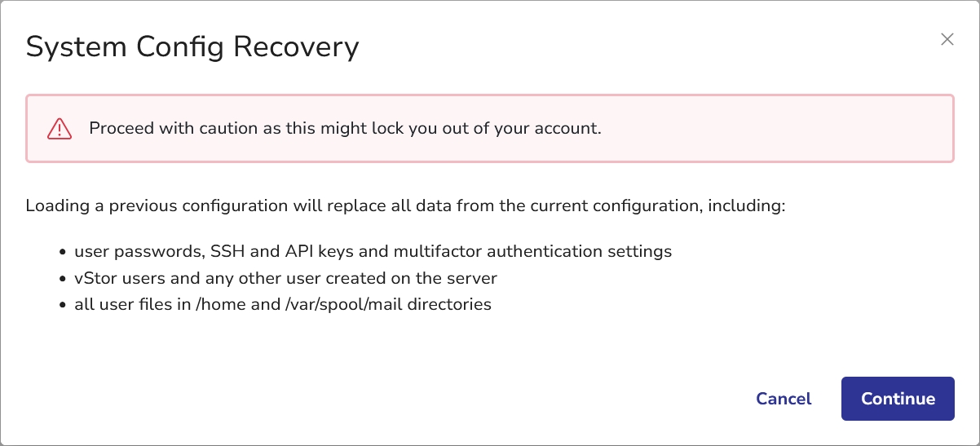
Task: Click bullet dot before 'vStor users'
Action: pos(64,279)
